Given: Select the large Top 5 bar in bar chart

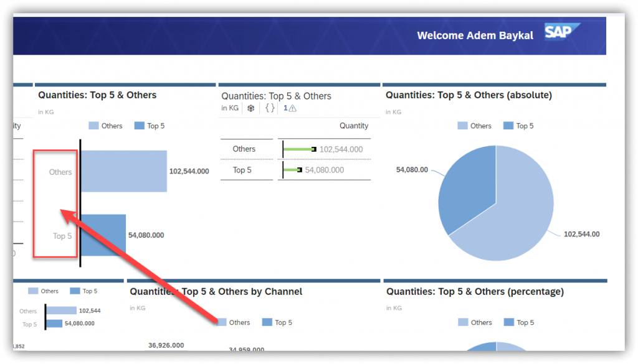Looking at the screenshot, I should click(103, 235).
